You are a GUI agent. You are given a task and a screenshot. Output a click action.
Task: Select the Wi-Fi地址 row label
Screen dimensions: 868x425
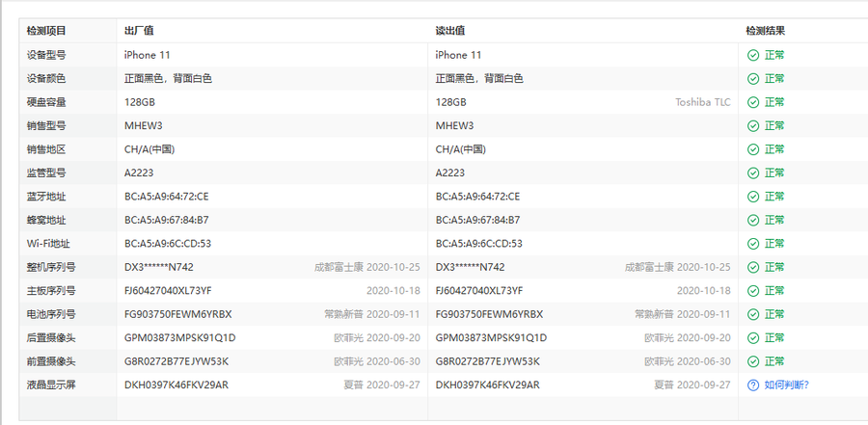48,244
